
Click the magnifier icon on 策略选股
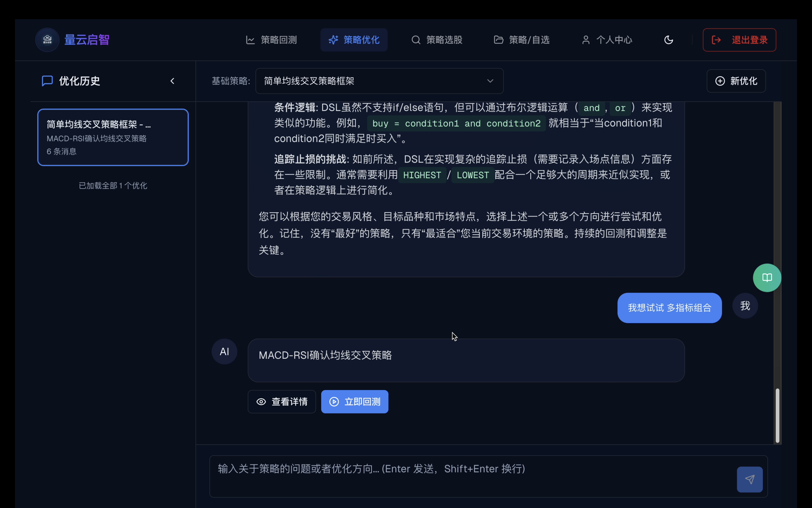coord(416,40)
